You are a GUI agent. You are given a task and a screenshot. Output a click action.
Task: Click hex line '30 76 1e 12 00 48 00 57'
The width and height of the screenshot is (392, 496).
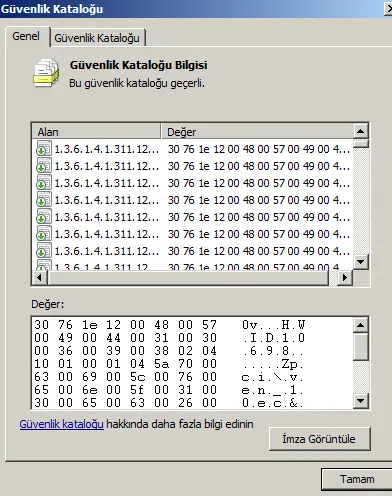point(126,325)
